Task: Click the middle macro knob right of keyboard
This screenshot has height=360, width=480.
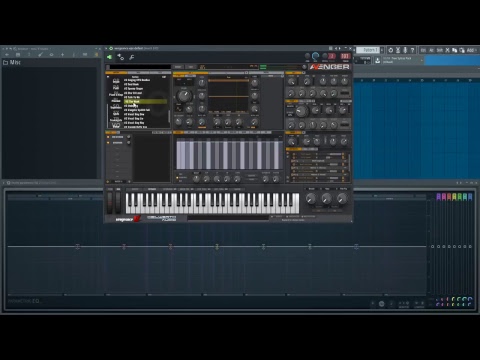Action: point(326,199)
